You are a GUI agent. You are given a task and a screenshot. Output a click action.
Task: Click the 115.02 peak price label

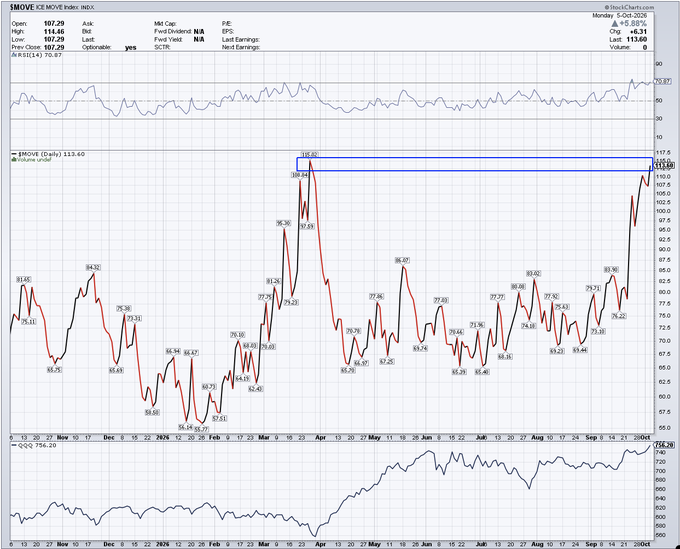[310, 154]
